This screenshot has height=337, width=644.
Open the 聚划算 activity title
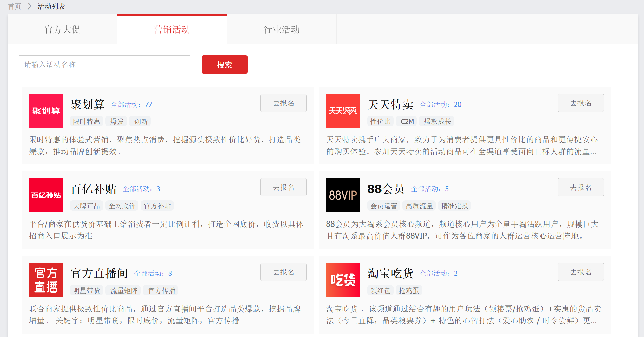pyautogui.click(x=87, y=104)
